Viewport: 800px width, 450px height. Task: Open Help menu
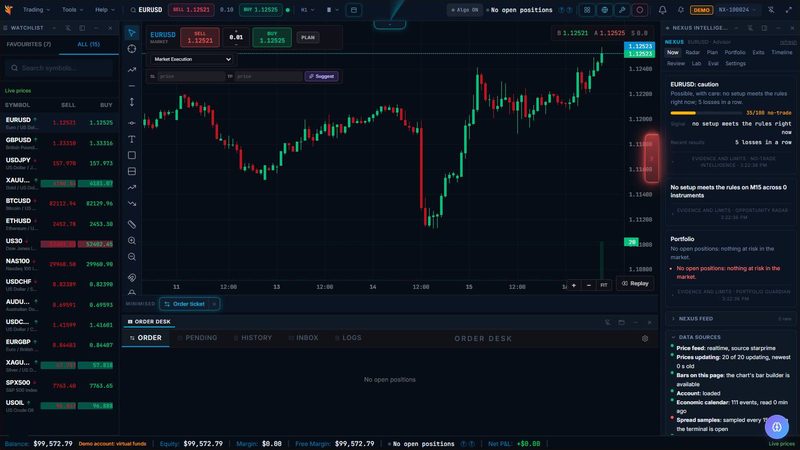pyautogui.click(x=105, y=10)
